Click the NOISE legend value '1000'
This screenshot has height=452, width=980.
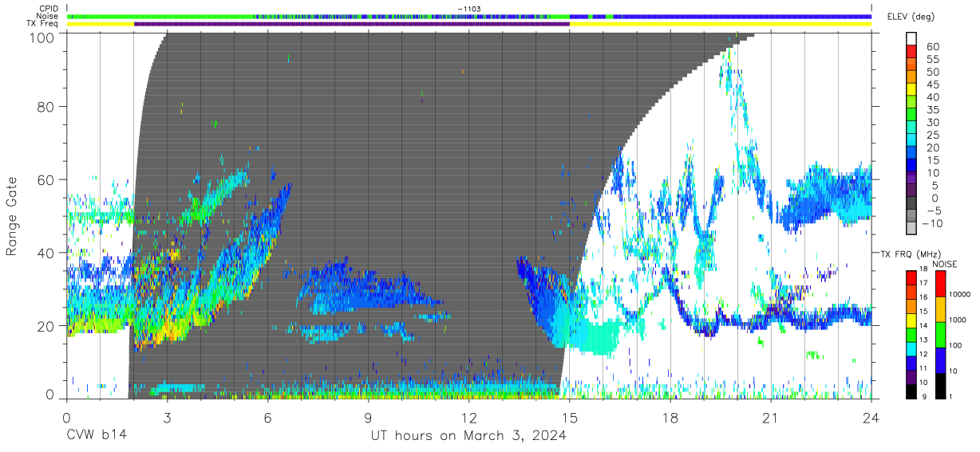[958, 320]
